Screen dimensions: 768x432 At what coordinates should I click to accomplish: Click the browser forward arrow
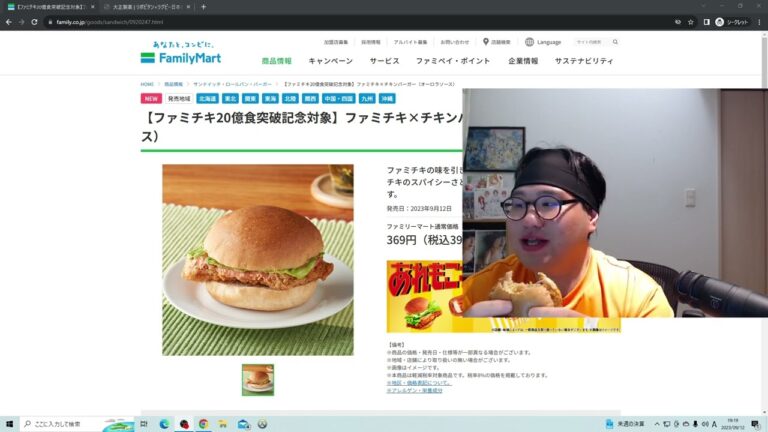coord(21,22)
